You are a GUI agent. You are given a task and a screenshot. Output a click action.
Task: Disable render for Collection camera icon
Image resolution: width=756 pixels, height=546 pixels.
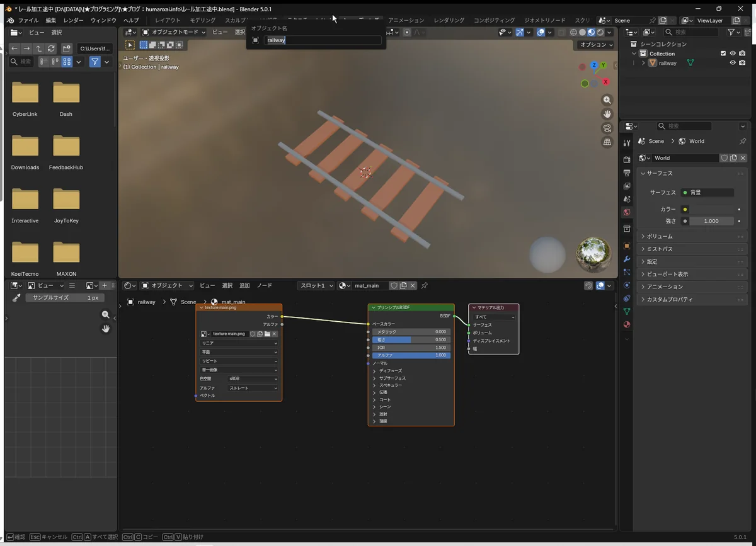(742, 54)
